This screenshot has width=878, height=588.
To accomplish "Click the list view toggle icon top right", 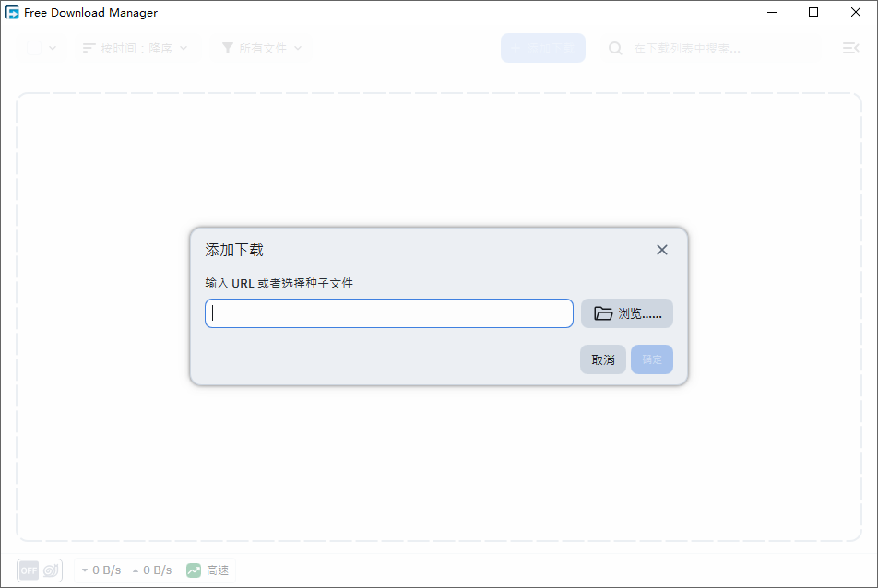I will coord(849,48).
